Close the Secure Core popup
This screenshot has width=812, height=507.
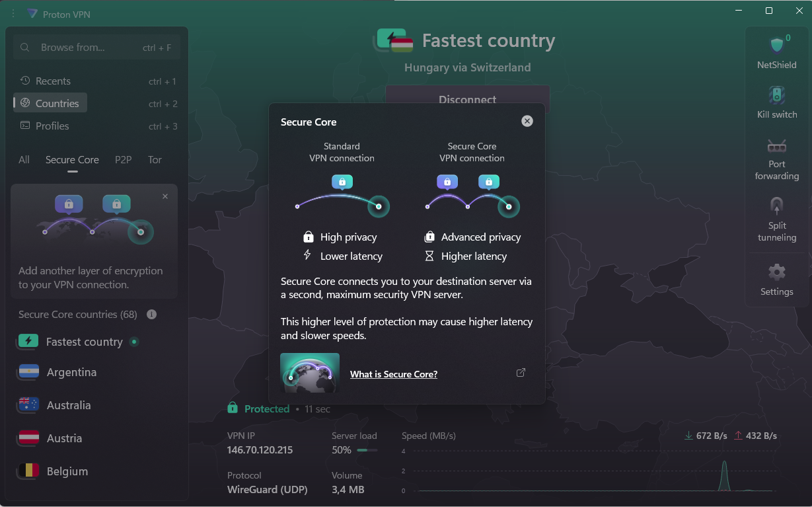point(527,121)
